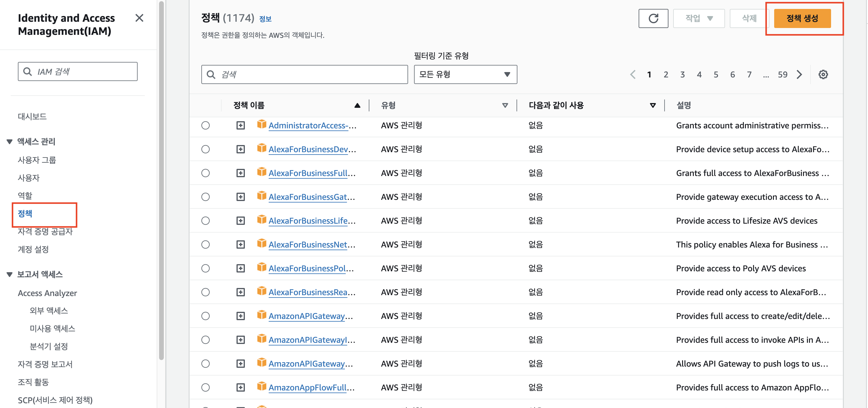Select radio button for AlexaForBusinessRea policy
The image size is (868, 408).
point(206,292)
